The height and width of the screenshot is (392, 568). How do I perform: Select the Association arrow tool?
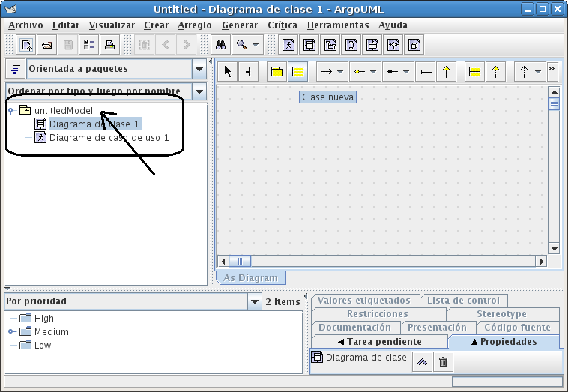click(x=327, y=72)
